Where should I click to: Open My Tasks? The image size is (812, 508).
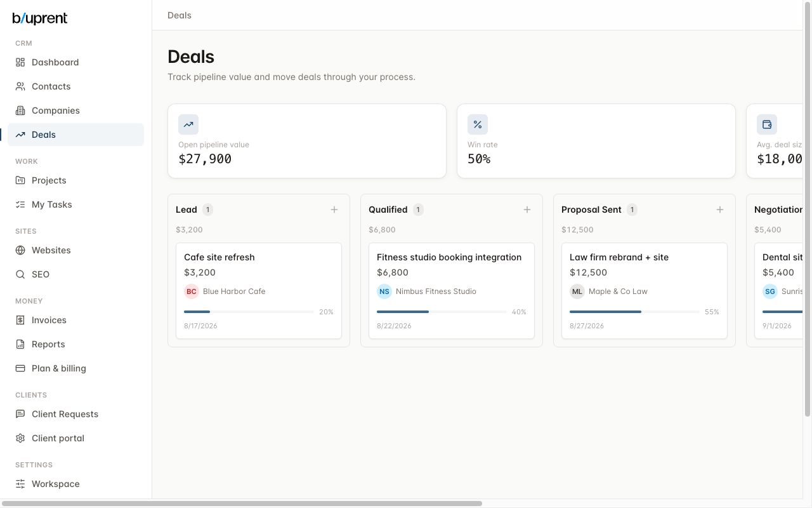(75, 204)
